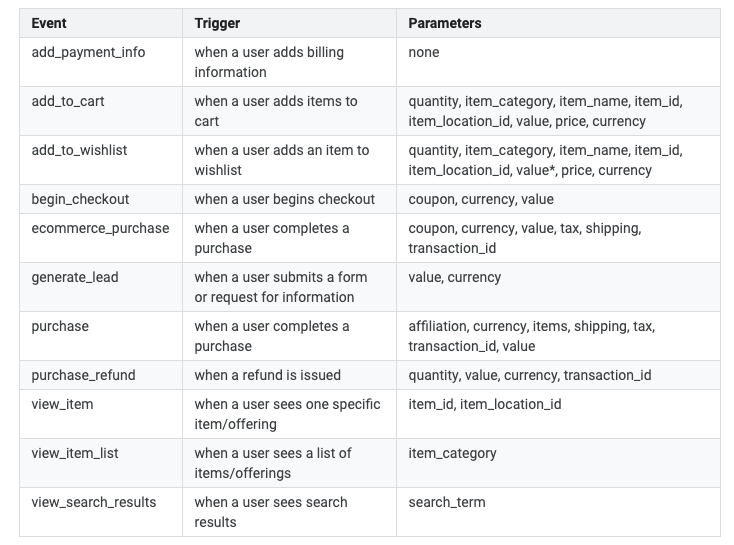Click the ecommerce_purchase event cell

point(100,228)
